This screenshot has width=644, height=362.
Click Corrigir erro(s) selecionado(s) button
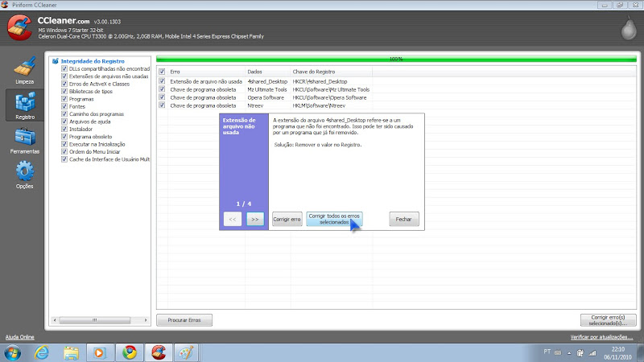(x=609, y=320)
